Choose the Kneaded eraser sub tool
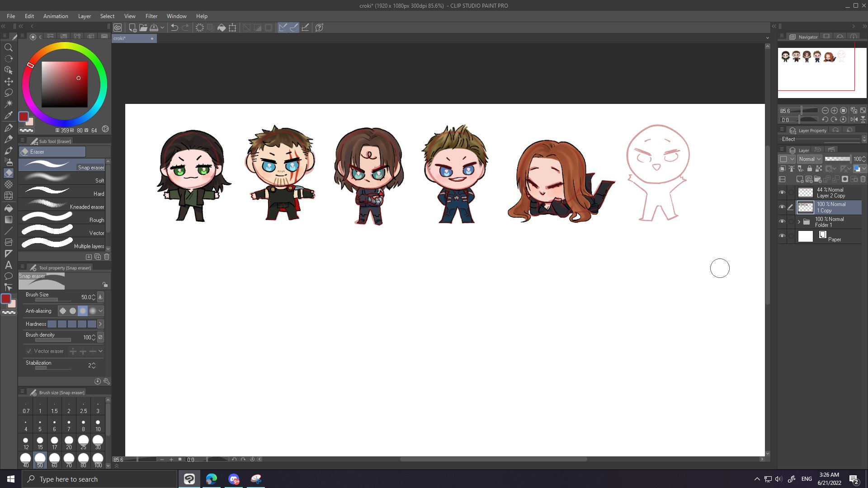The image size is (868, 488). click(63, 205)
